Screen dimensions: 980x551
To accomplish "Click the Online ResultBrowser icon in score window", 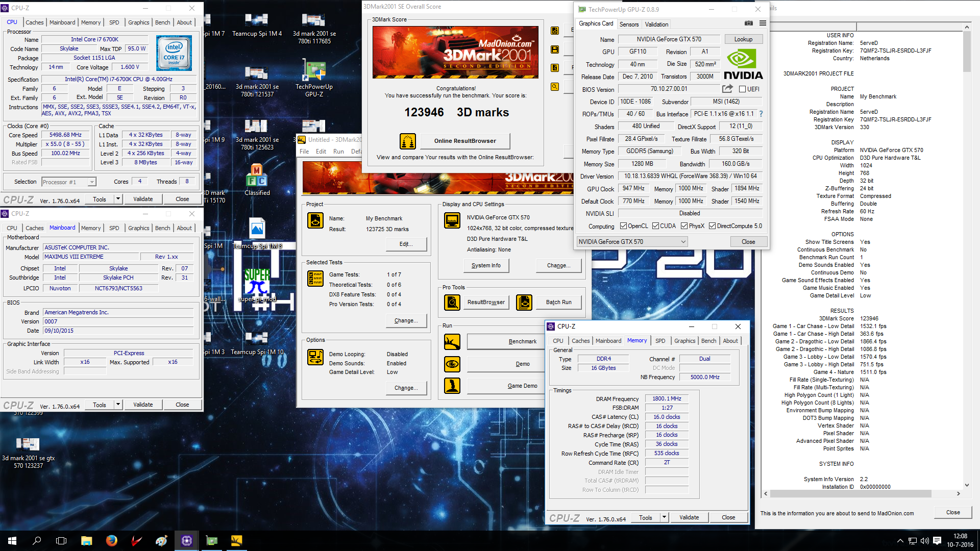I will pyautogui.click(x=407, y=141).
